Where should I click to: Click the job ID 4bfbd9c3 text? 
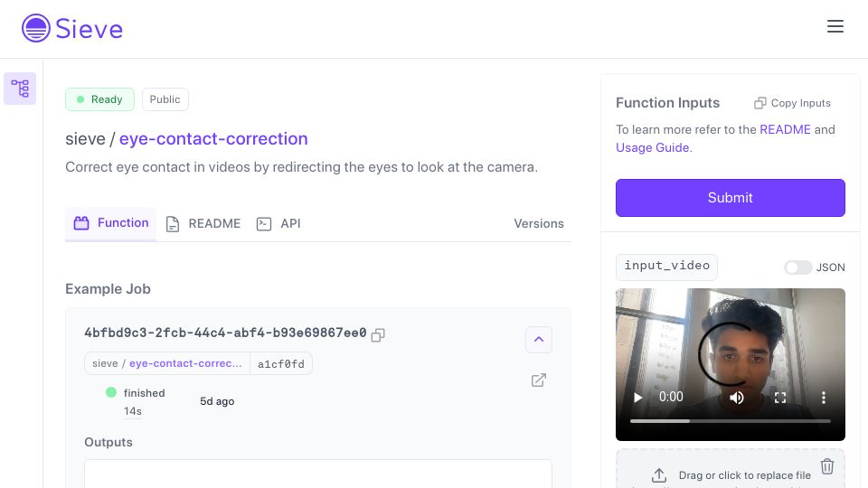tap(225, 333)
